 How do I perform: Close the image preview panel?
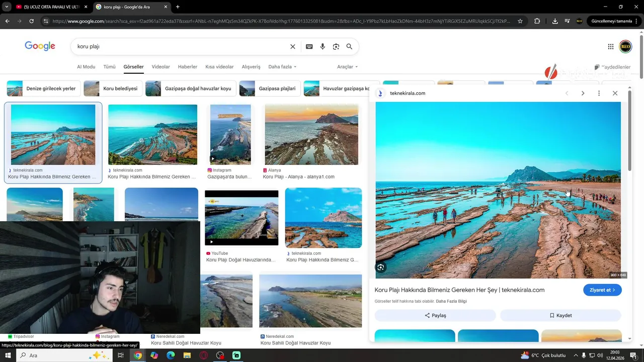pyautogui.click(x=615, y=93)
